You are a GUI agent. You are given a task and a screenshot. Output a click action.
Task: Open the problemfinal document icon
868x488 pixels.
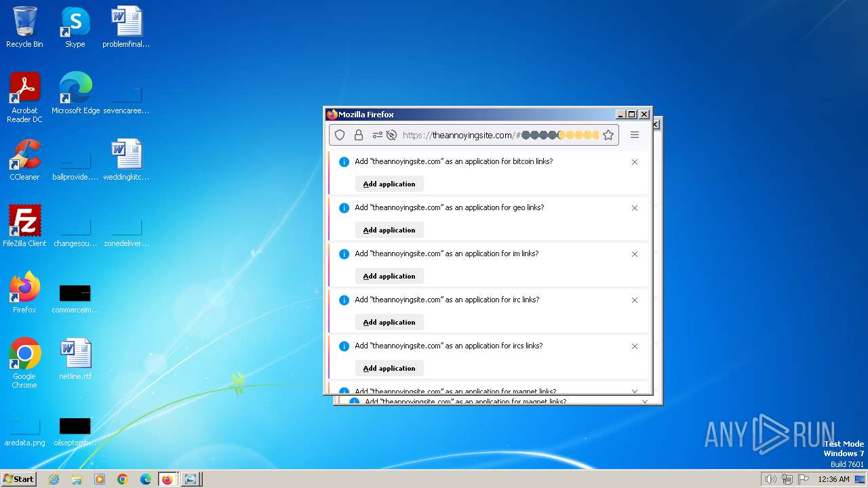(x=126, y=27)
